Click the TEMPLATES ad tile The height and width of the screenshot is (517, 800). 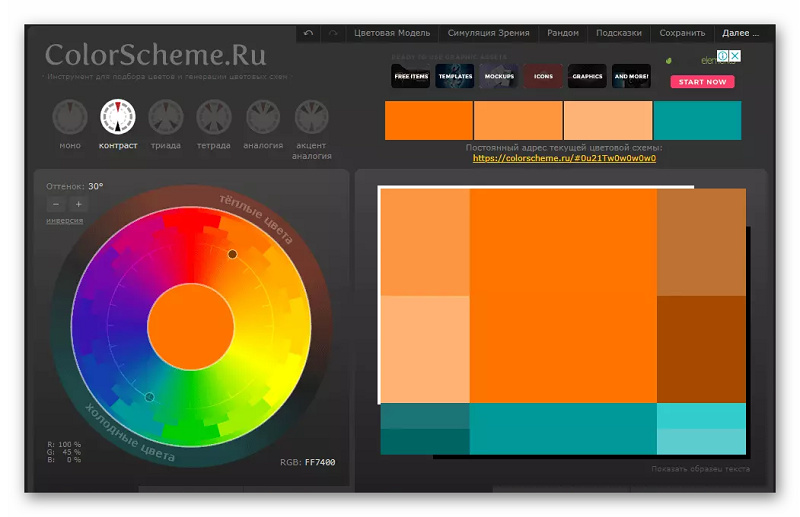[455, 76]
